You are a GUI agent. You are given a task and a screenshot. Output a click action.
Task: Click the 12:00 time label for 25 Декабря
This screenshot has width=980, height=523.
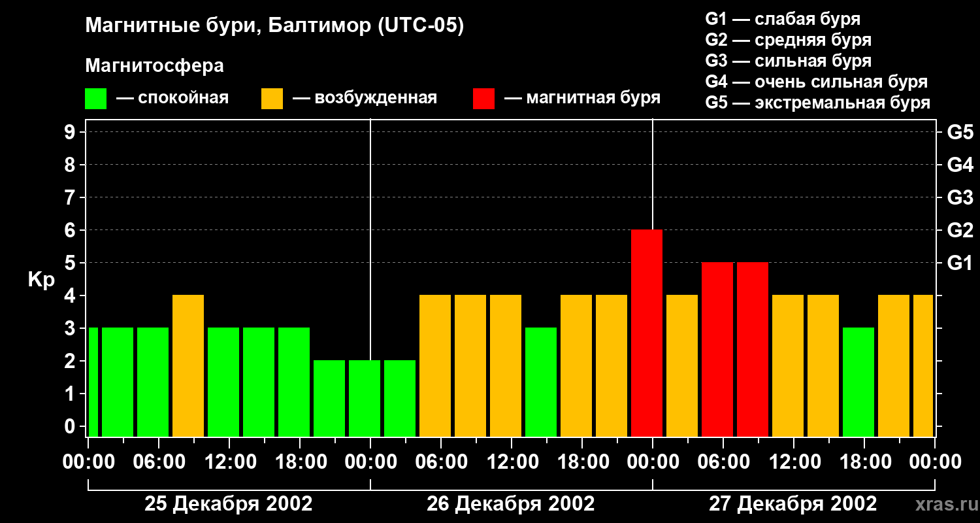(x=229, y=462)
